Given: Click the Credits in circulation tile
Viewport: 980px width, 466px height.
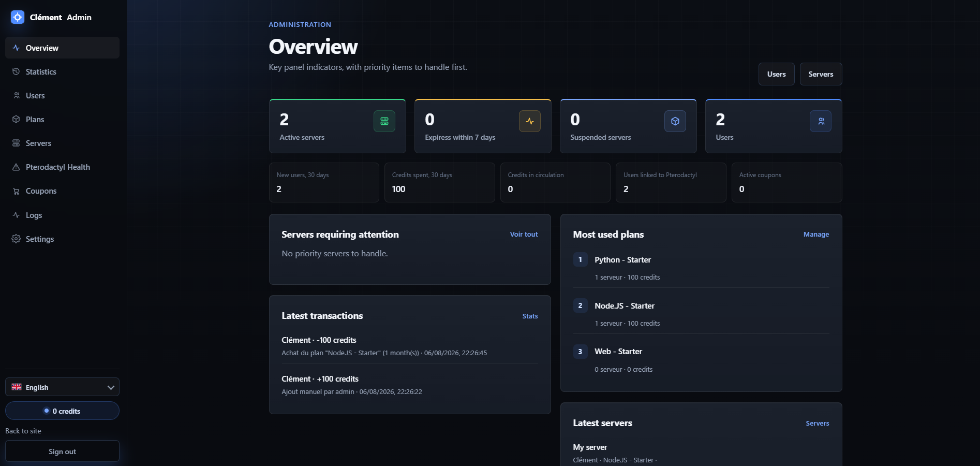Looking at the screenshot, I should [x=555, y=182].
